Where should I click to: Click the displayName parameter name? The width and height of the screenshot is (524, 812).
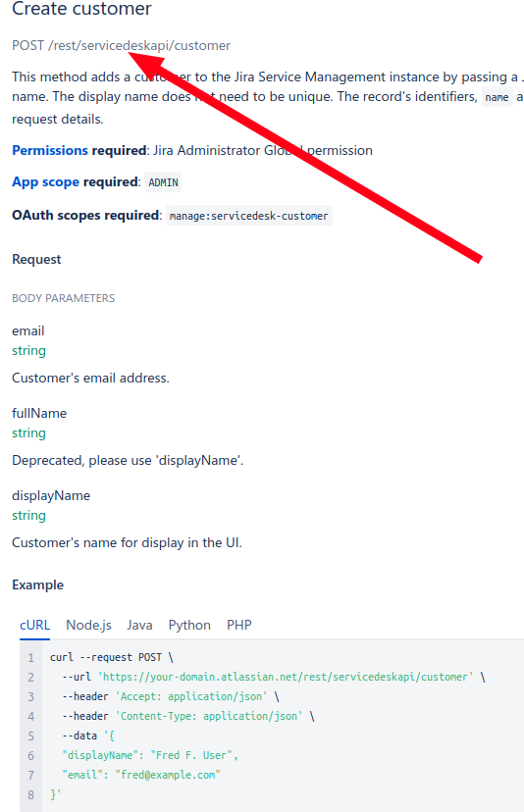pos(51,495)
